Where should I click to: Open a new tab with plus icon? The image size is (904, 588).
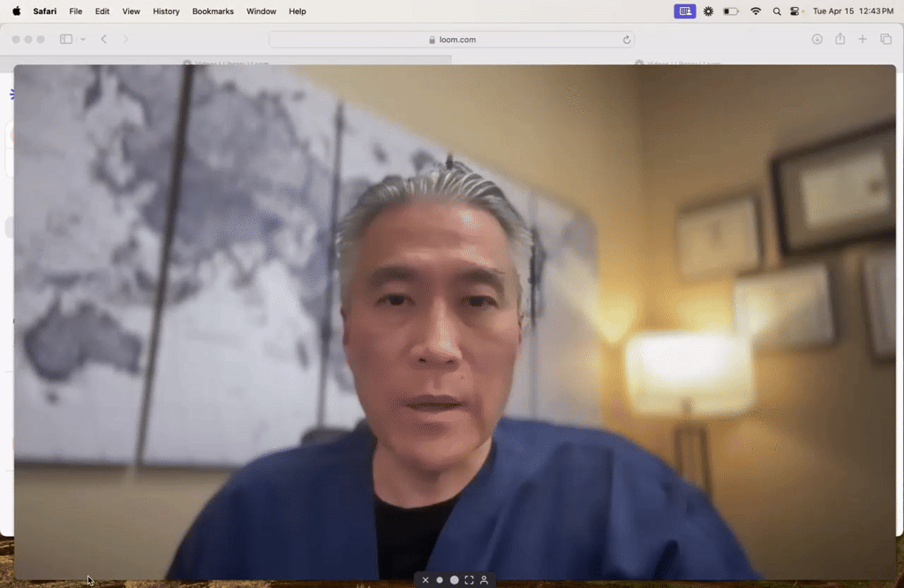click(x=863, y=39)
